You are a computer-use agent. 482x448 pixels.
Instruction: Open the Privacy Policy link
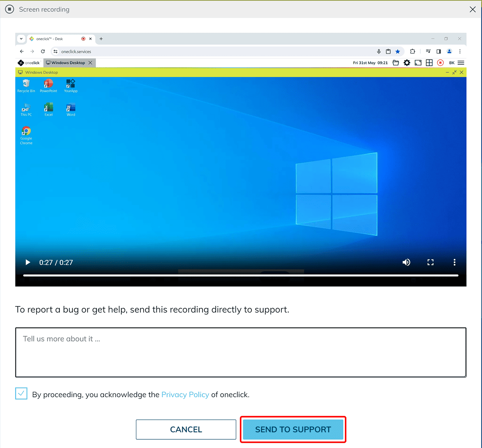185,395
